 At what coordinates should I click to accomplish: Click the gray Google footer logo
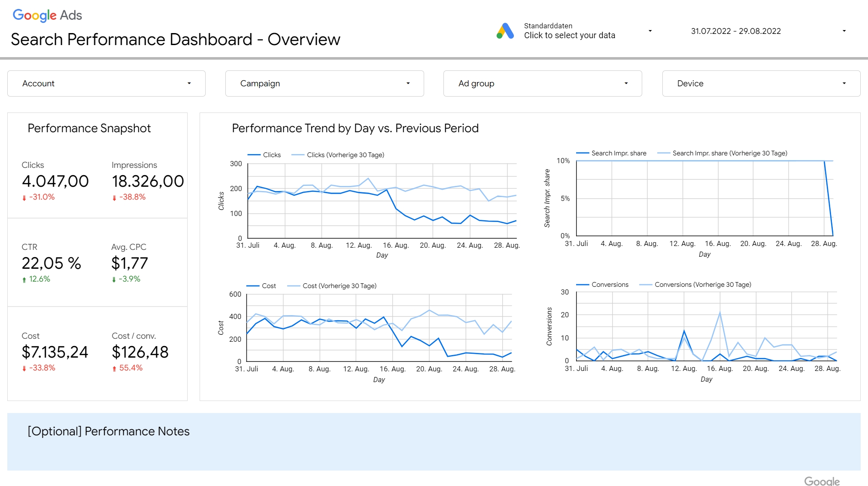coord(822,481)
